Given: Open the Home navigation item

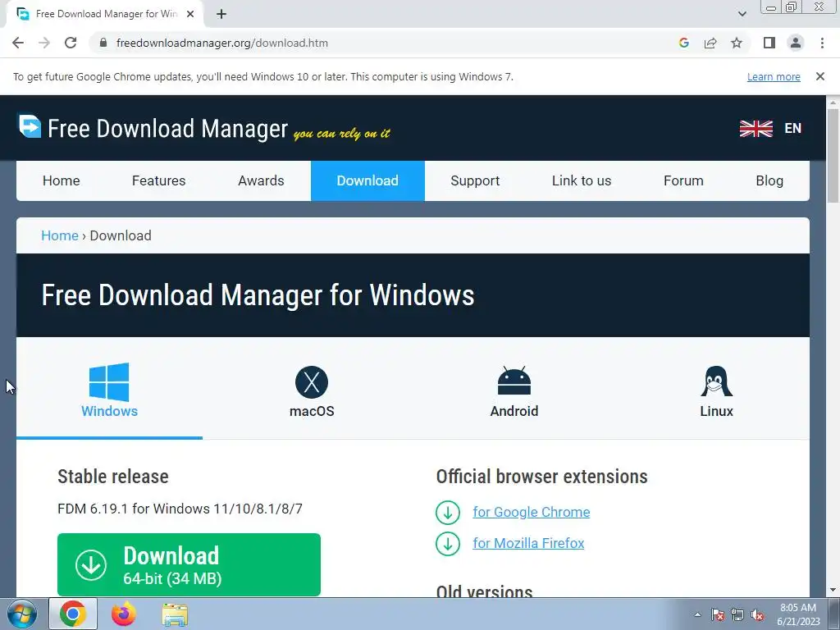Looking at the screenshot, I should (61, 181).
